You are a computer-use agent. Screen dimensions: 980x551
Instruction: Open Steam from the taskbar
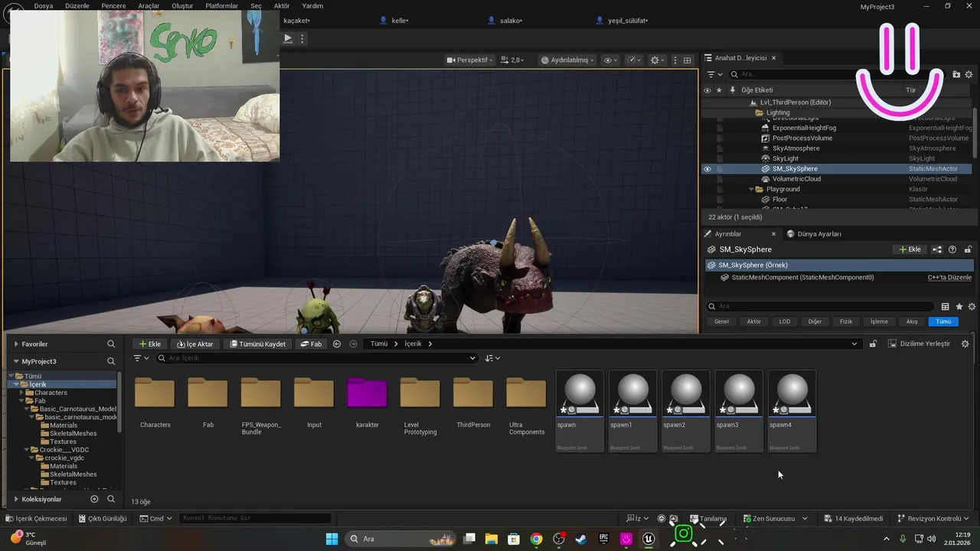pyautogui.click(x=581, y=539)
